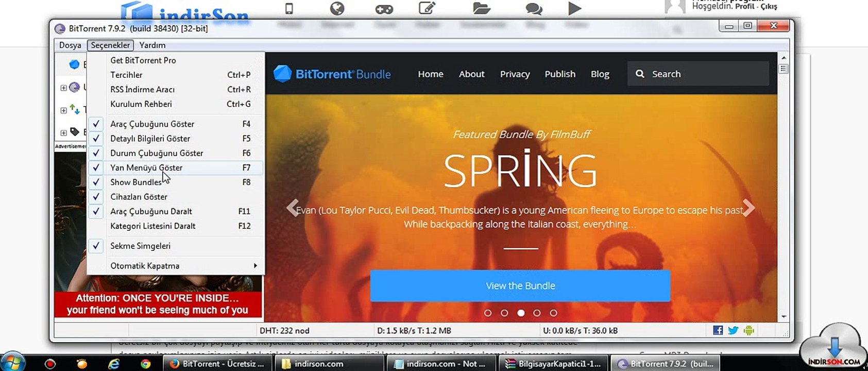Click the search magnifier icon
868x371 pixels.
[640, 74]
